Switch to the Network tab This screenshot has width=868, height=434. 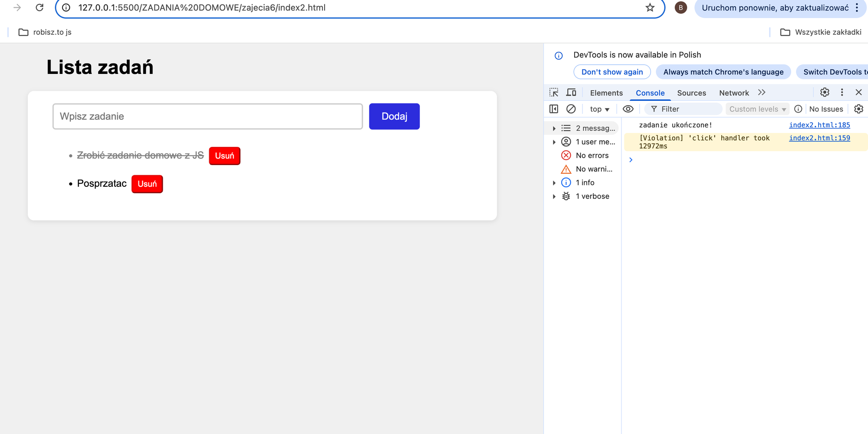[733, 93]
